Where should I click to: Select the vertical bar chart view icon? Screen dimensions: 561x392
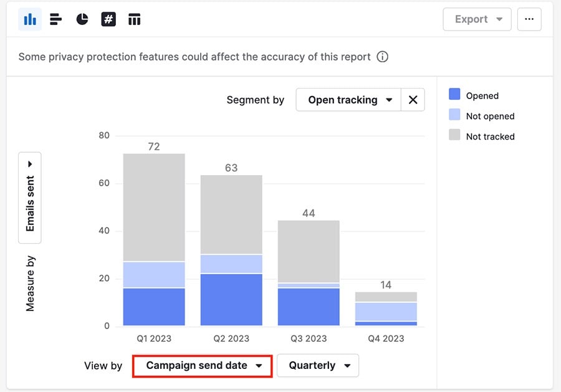29,19
